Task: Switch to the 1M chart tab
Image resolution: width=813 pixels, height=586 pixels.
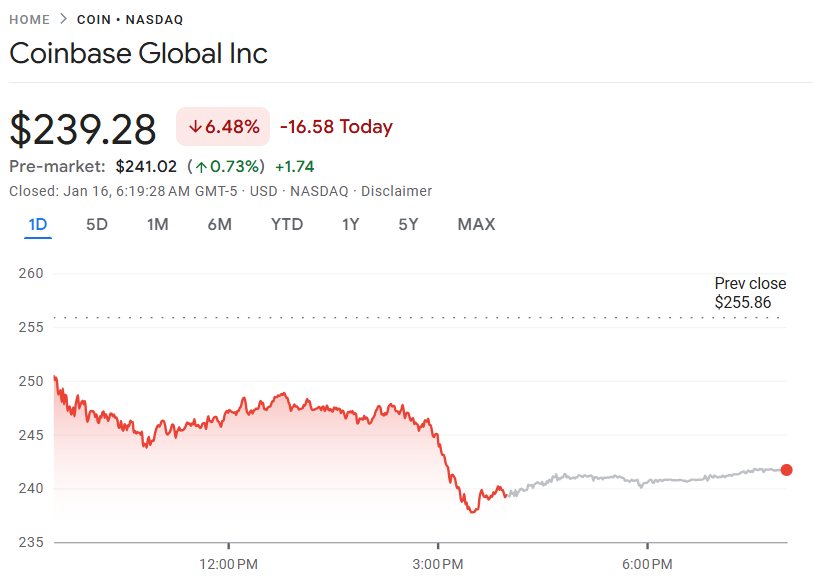Action: [157, 224]
